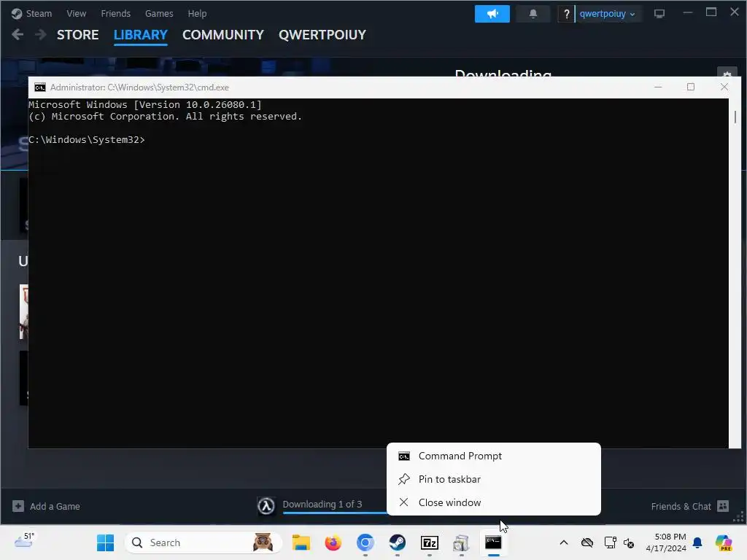Click the cmd.exe title bar icon
747x560 pixels.
(x=40, y=87)
